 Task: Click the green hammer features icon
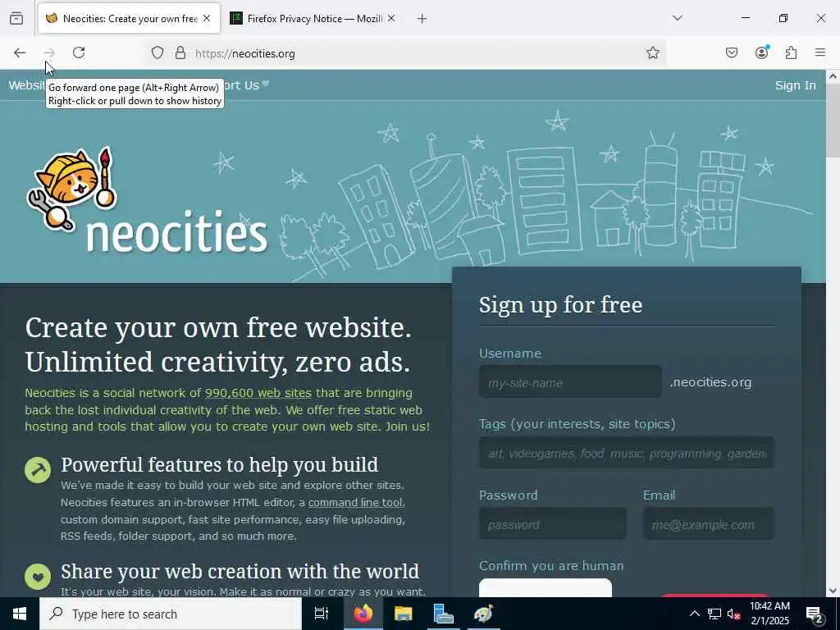click(x=38, y=470)
